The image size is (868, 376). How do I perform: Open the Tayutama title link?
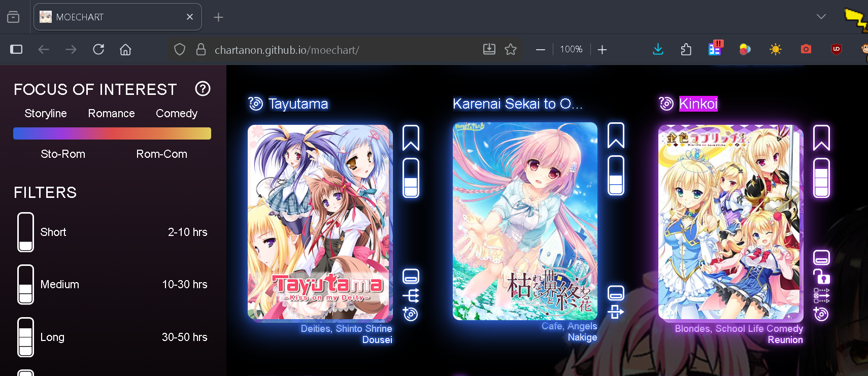[298, 104]
